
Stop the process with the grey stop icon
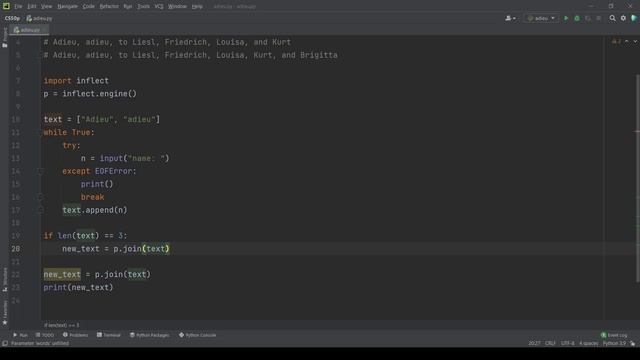(599, 18)
